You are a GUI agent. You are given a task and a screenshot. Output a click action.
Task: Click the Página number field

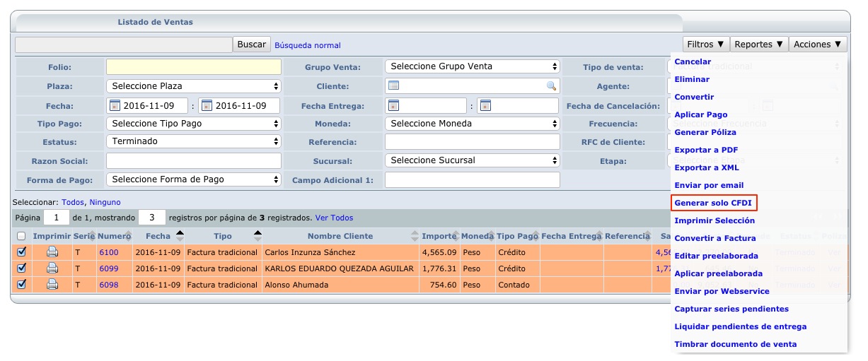[x=57, y=218]
